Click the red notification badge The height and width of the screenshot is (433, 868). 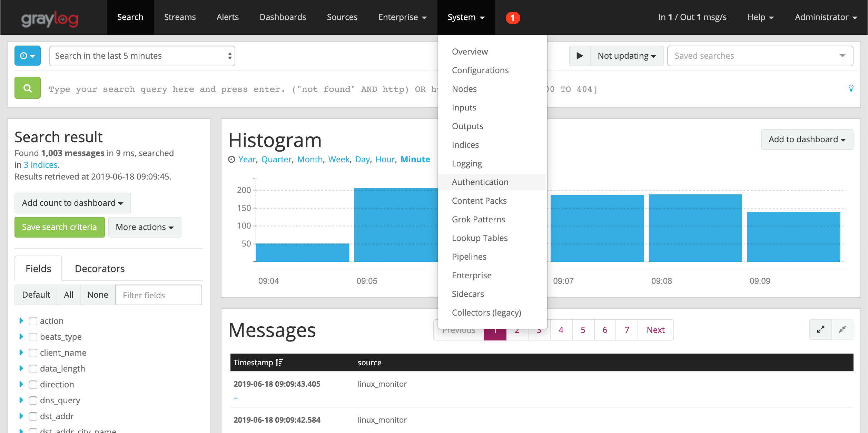512,18
